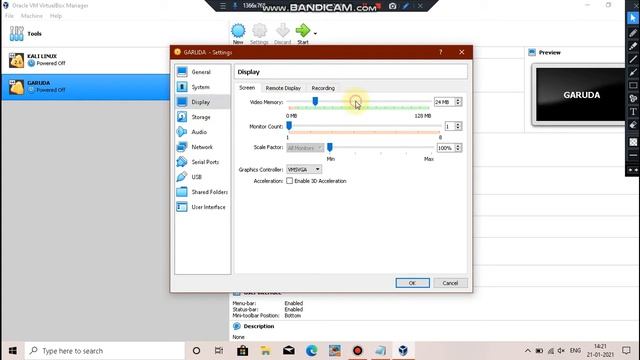Enable 3D Acceleration checkbox

(289, 181)
